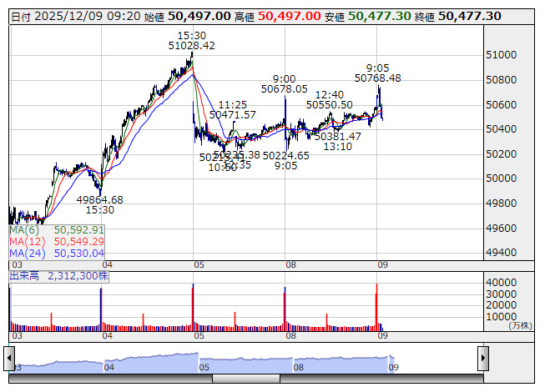
Task: Click the 40000 volume axis label
Action: (x=502, y=282)
